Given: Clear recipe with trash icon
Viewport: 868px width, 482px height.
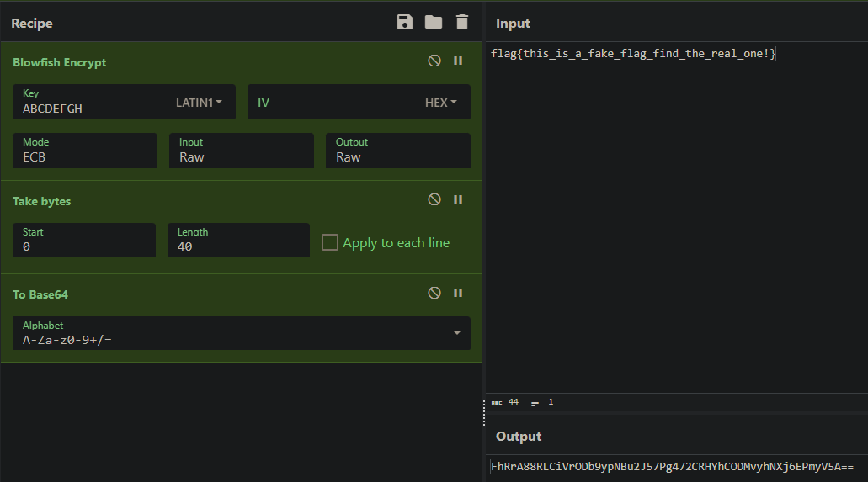Looking at the screenshot, I should click(x=461, y=22).
